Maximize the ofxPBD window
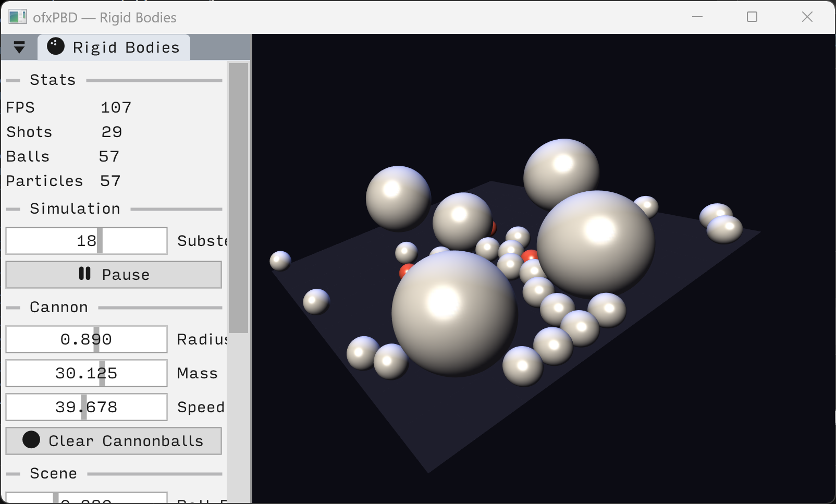This screenshot has height=504, width=836. (x=752, y=17)
